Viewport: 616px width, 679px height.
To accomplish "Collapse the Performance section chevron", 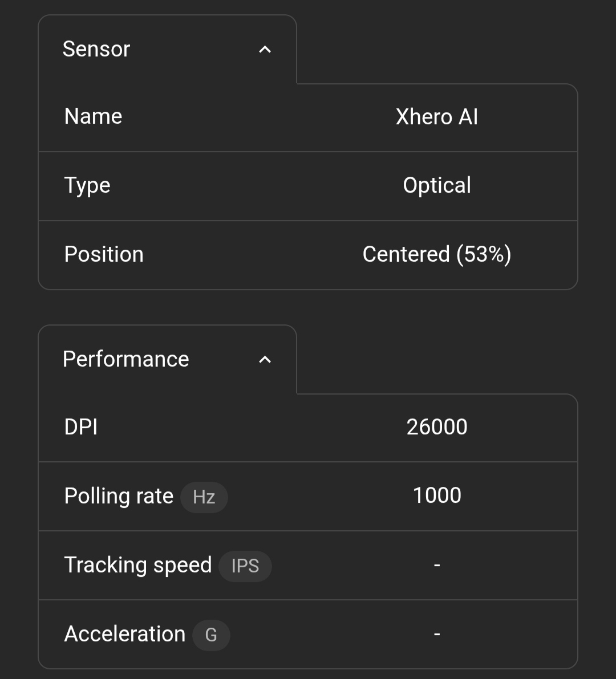I will coord(265,360).
